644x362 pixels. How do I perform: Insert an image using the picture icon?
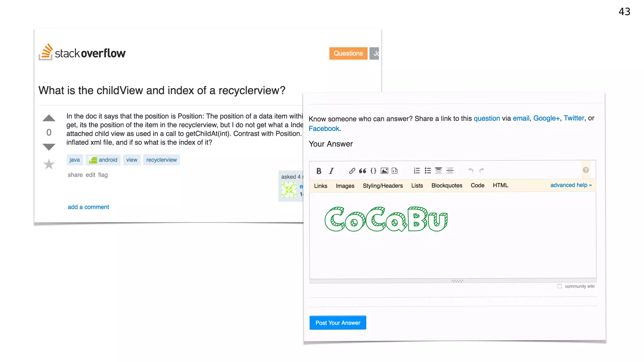tap(384, 171)
